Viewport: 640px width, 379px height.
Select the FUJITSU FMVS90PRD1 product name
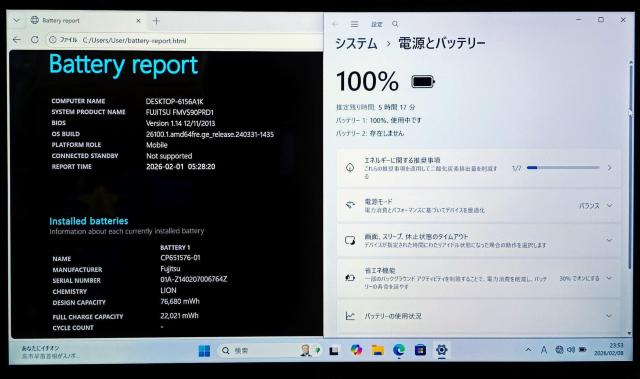point(180,112)
